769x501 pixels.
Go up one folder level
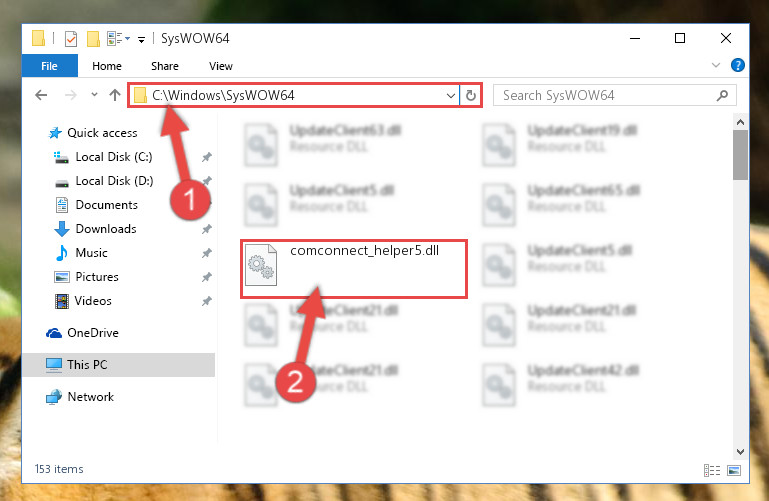click(x=115, y=95)
